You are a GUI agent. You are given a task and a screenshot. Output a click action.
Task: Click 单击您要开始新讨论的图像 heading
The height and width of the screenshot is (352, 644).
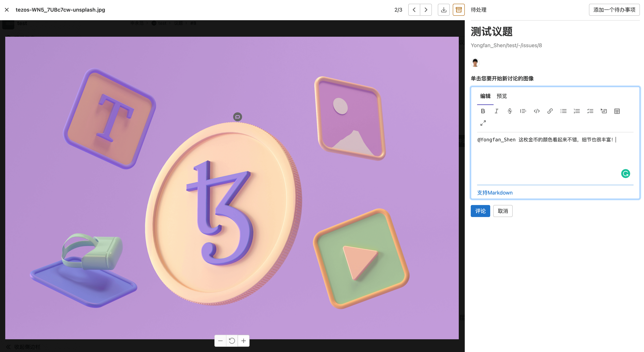point(502,79)
